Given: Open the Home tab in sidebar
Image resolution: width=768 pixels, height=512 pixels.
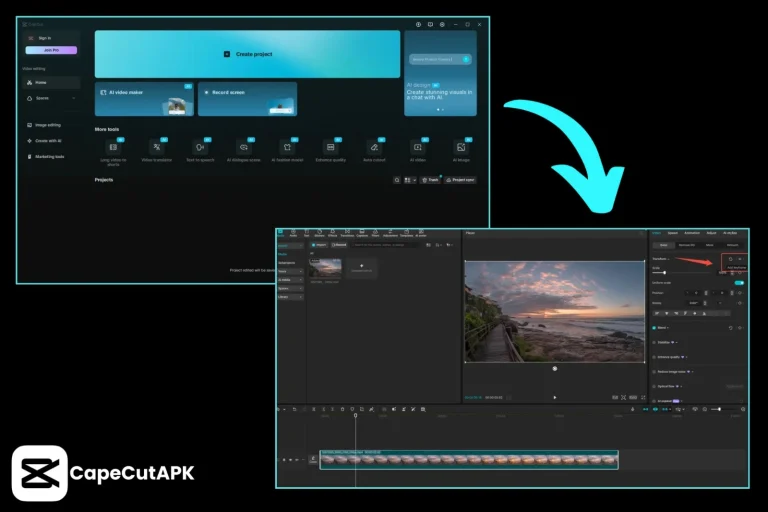Looking at the screenshot, I should [51, 82].
